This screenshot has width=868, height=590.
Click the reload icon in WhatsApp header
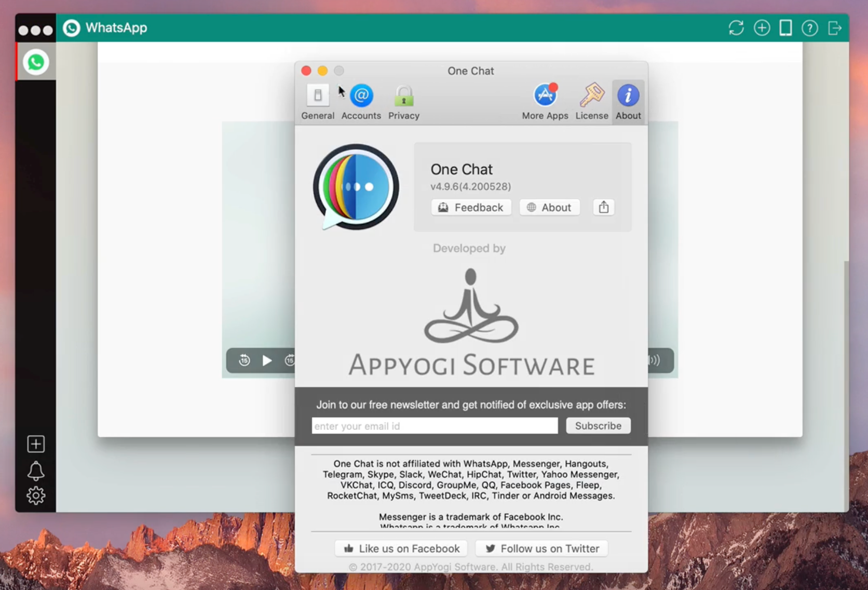(736, 28)
